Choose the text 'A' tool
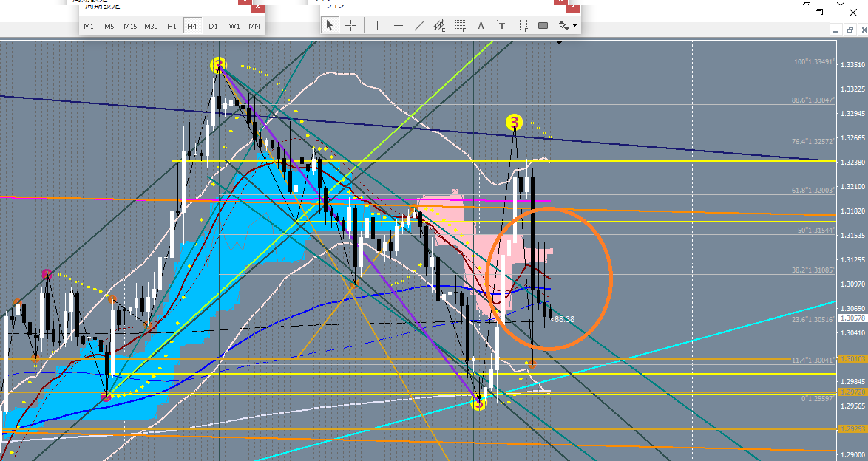868x461 pixels. click(481, 25)
